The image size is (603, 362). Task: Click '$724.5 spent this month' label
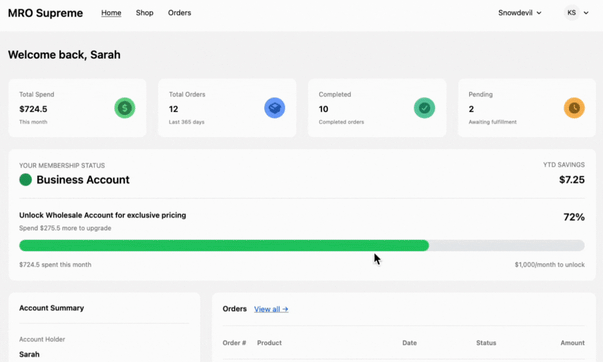55,265
